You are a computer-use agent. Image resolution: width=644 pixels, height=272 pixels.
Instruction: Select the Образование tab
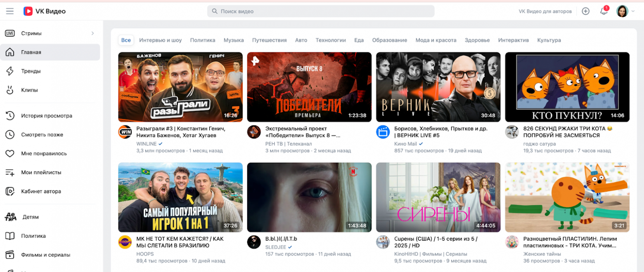coord(389,40)
